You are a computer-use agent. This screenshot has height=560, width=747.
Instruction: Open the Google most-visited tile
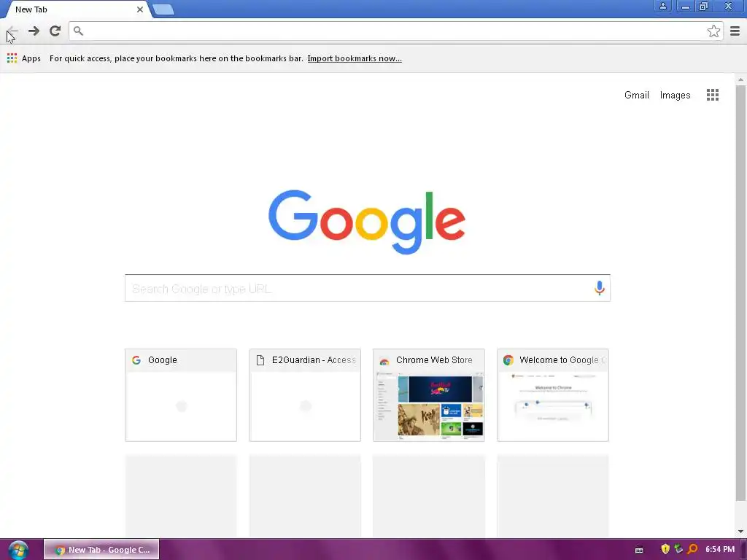[x=181, y=395]
